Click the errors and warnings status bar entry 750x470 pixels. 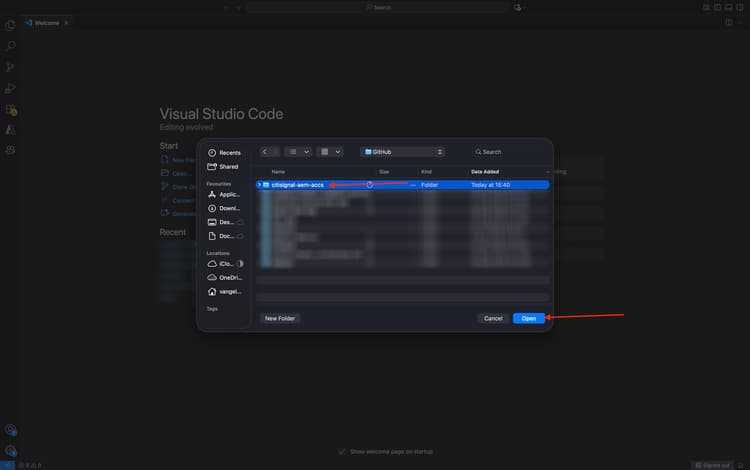31,465
